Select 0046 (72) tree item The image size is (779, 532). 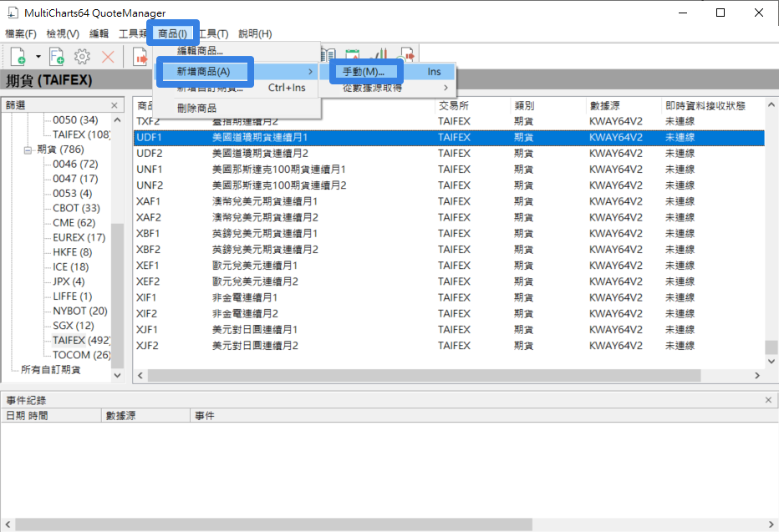[75, 165]
